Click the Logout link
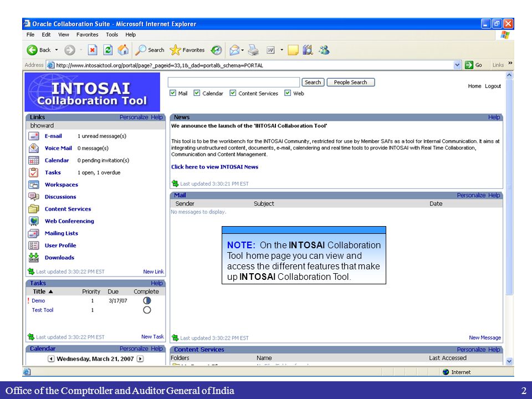 493,86
